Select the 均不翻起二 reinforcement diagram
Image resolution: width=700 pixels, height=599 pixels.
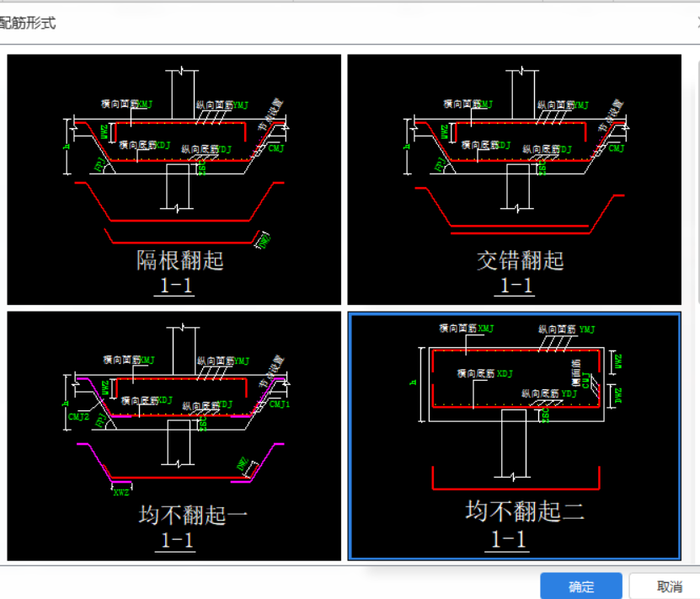(515, 436)
